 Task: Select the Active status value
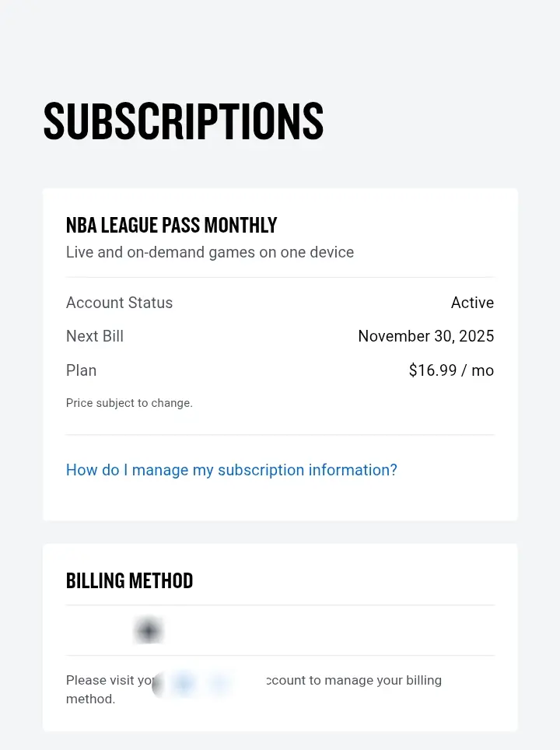(x=472, y=303)
